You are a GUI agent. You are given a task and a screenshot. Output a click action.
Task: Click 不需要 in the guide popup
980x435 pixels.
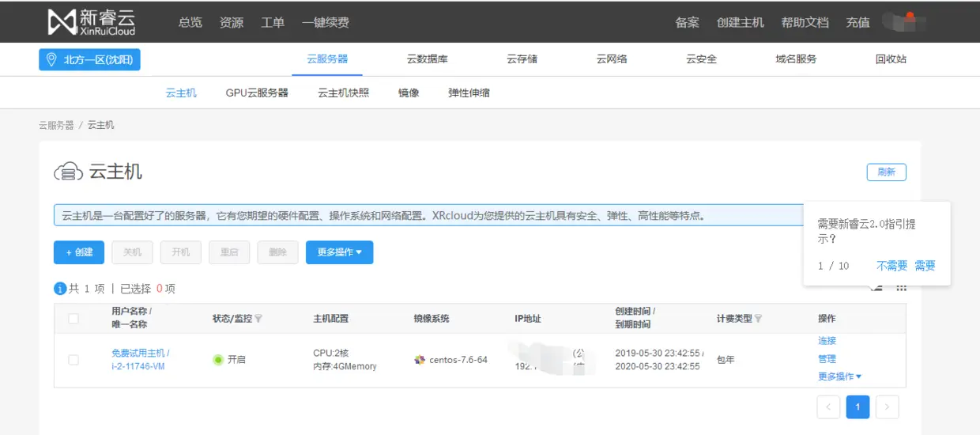click(891, 266)
